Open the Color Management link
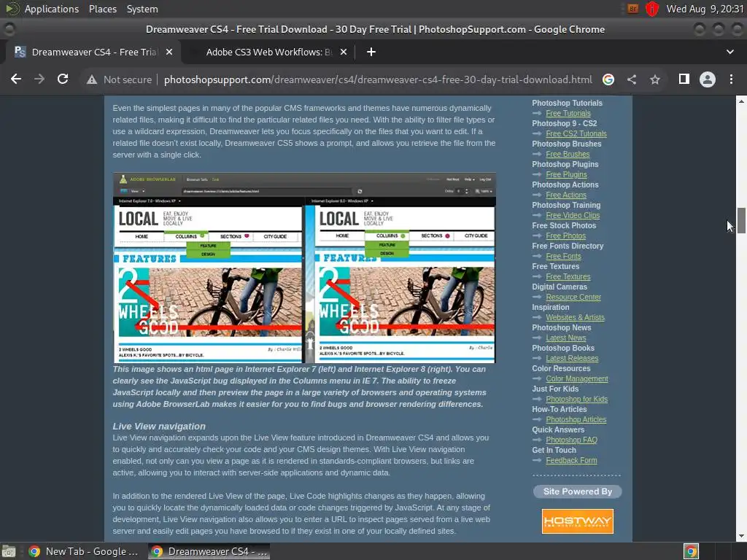Image resolution: width=747 pixels, height=560 pixels. click(x=577, y=379)
